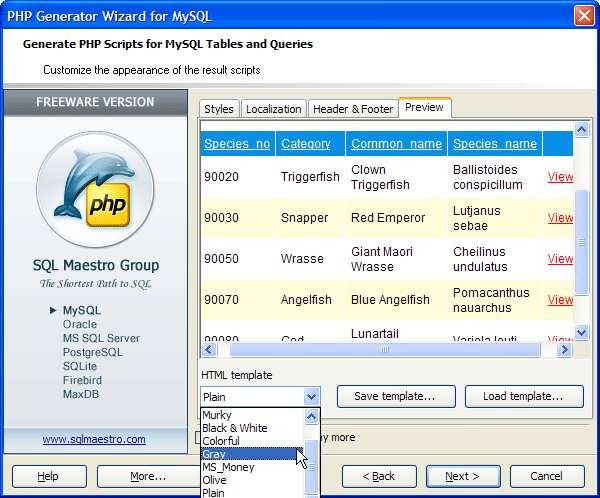Click the Category column header link
Viewport: 600px width, 498px height.
(305, 144)
